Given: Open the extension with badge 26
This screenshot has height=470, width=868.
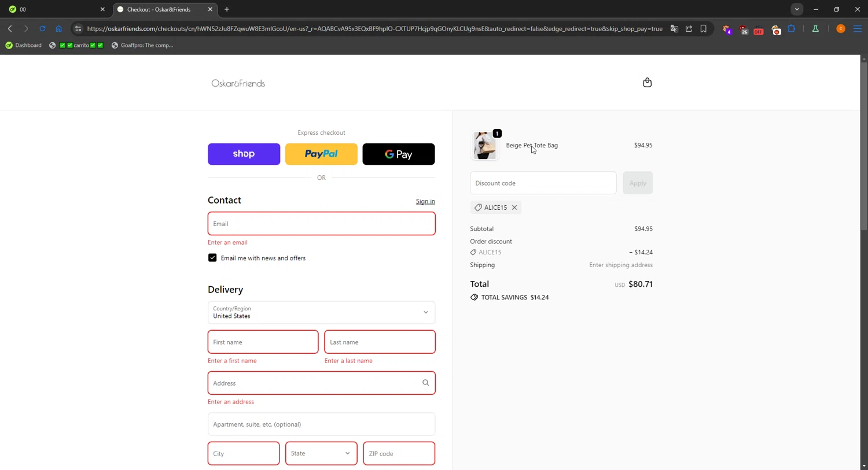Looking at the screenshot, I should coord(743,29).
